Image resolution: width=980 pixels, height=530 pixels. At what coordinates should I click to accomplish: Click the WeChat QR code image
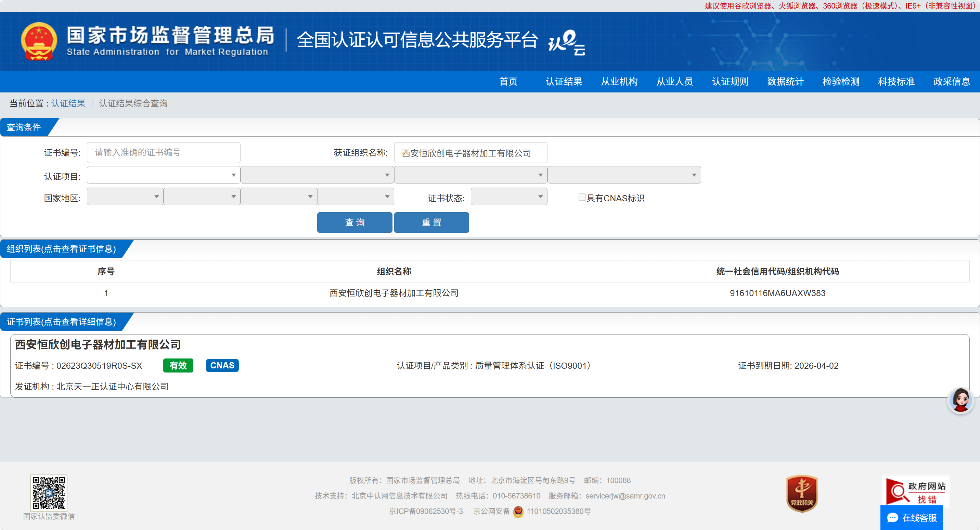[x=49, y=492]
